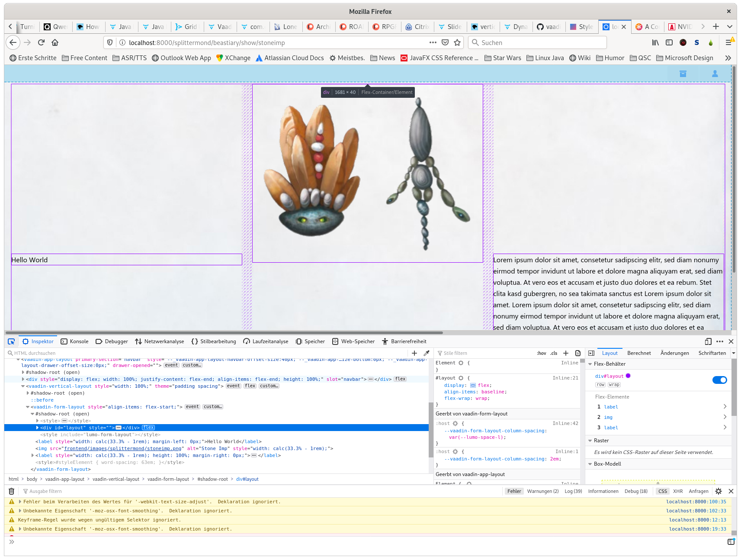The height and width of the screenshot is (560, 741).
Task: Show more inspector sidebar tabs dropdown
Action: (734, 353)
